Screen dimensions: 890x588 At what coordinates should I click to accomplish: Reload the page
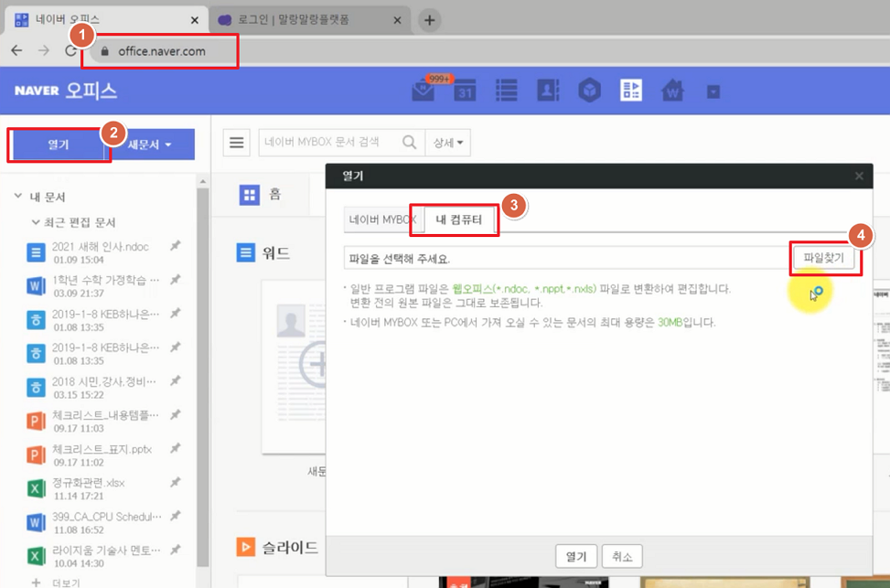click(x=70, y=50)
